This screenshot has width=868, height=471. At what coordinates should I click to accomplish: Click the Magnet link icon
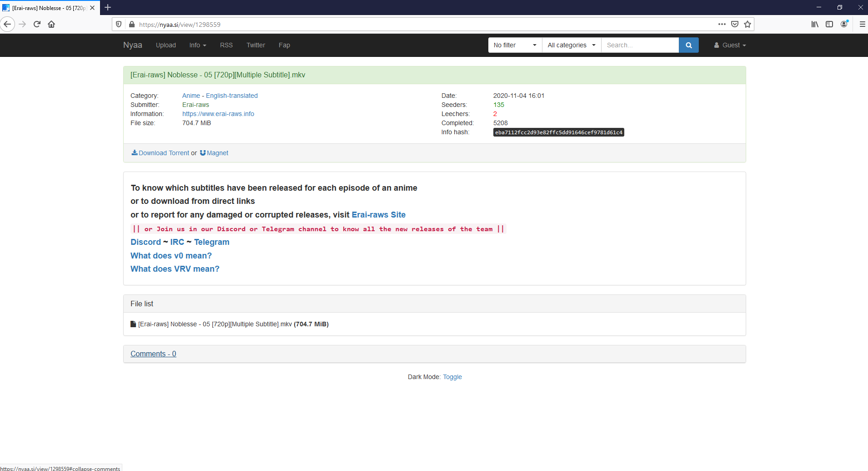[x=202, y=153]
